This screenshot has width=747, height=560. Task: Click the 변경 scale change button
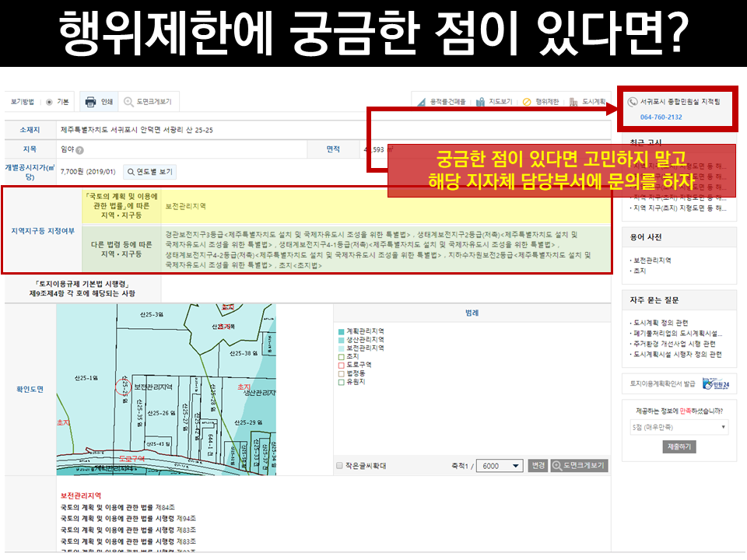pyautogui.click(x=538, y=464)
